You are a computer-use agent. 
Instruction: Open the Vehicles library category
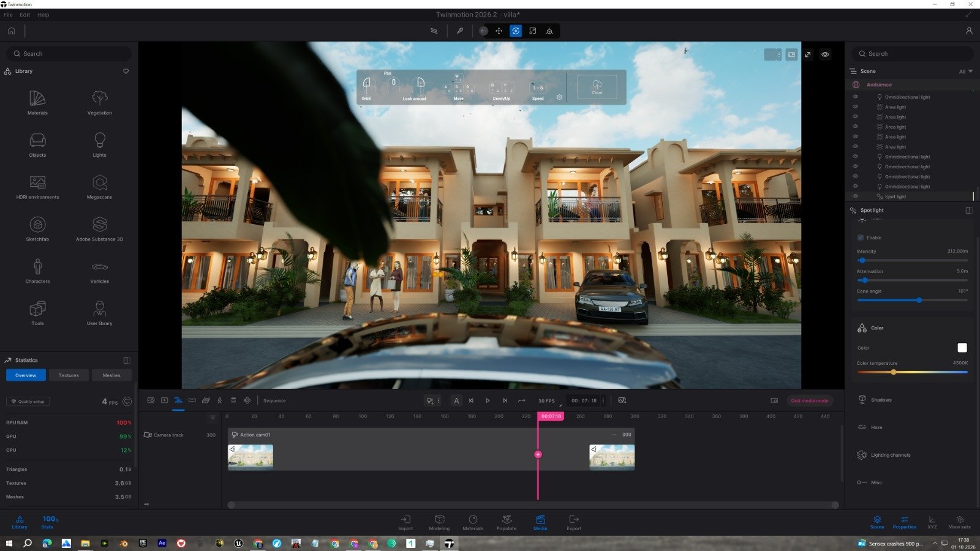tap(100, 271)
